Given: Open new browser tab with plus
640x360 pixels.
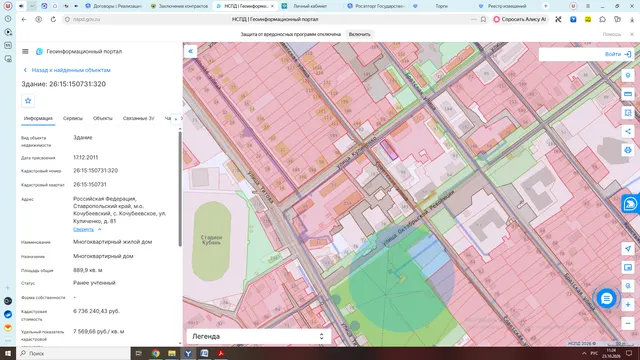Looking at the screenshot, I should coord(546,6).
